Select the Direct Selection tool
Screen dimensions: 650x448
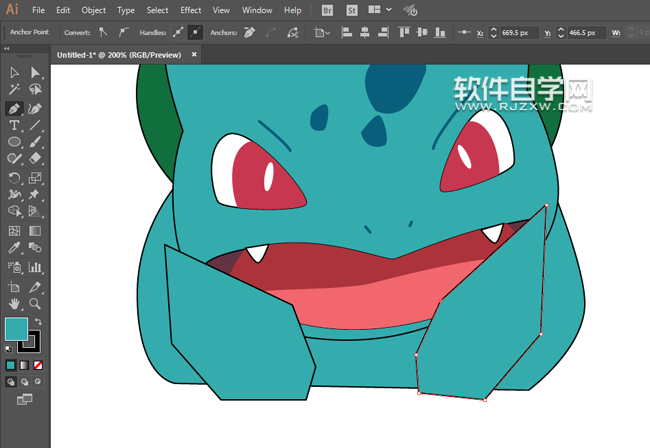click(x=35, y=73)
